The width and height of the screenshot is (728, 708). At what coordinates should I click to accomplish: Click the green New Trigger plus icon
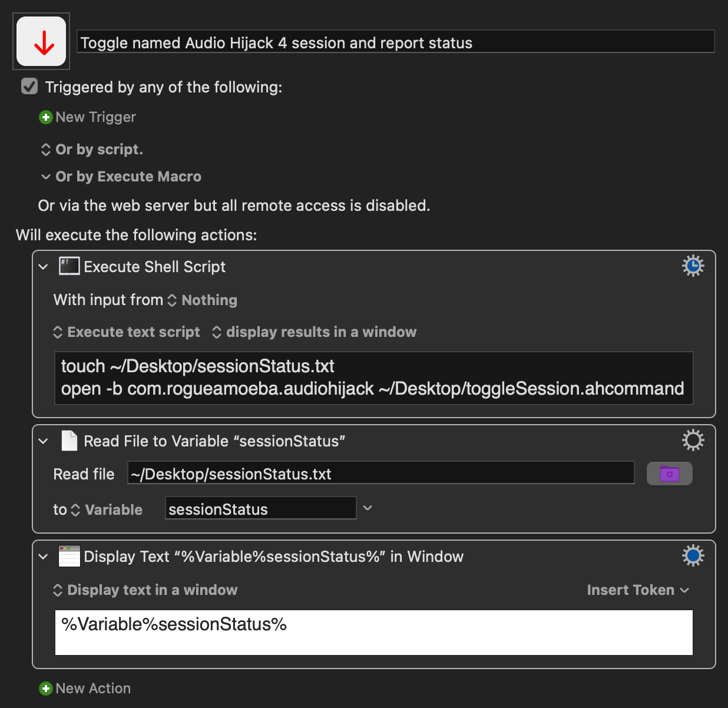coord(45,117)
